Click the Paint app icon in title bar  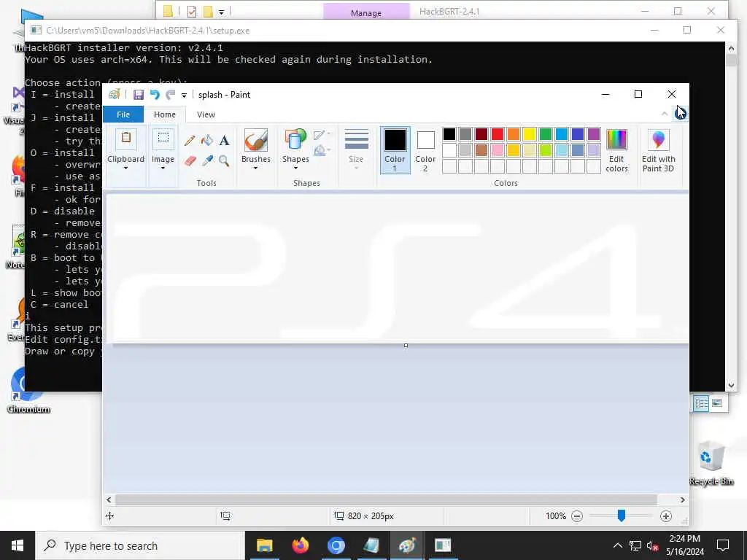115,95
